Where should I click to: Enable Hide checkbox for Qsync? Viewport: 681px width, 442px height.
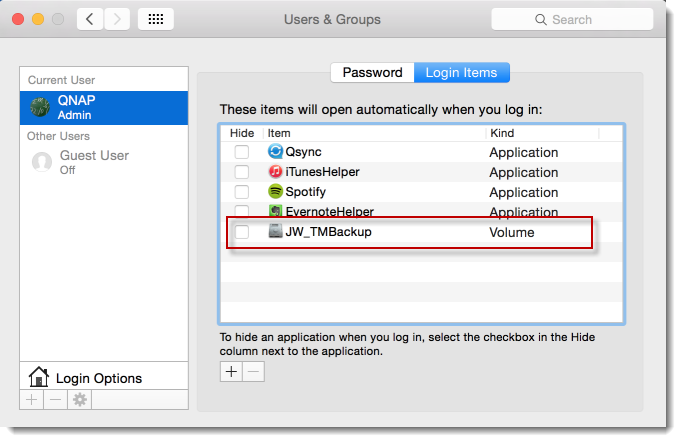242,152
